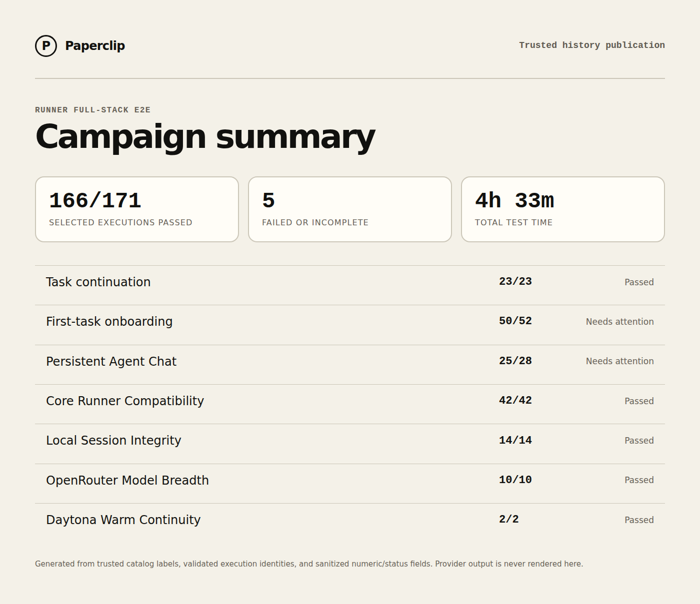This screenshot has width=700, height=604.
Task: Open the Daytona Warm Continuity row
Action: (x=350, y=523)
